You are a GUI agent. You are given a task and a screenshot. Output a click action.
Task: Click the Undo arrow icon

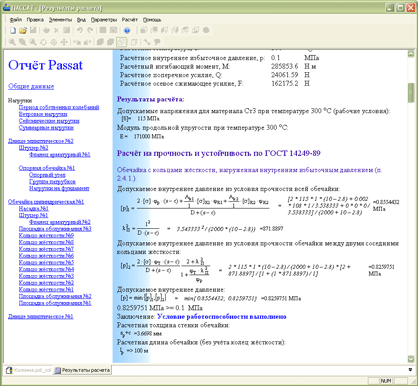click(79, 30)
